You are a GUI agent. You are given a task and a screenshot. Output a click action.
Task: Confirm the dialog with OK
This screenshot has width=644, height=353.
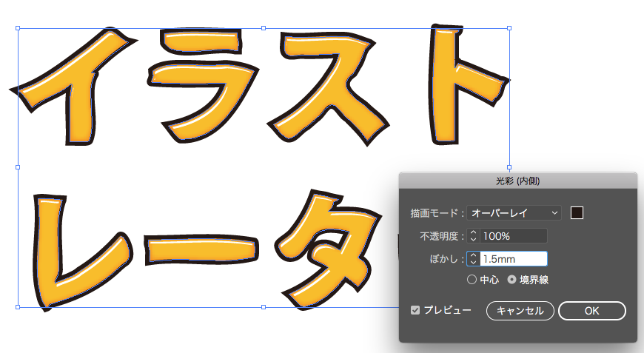point(592,311)
